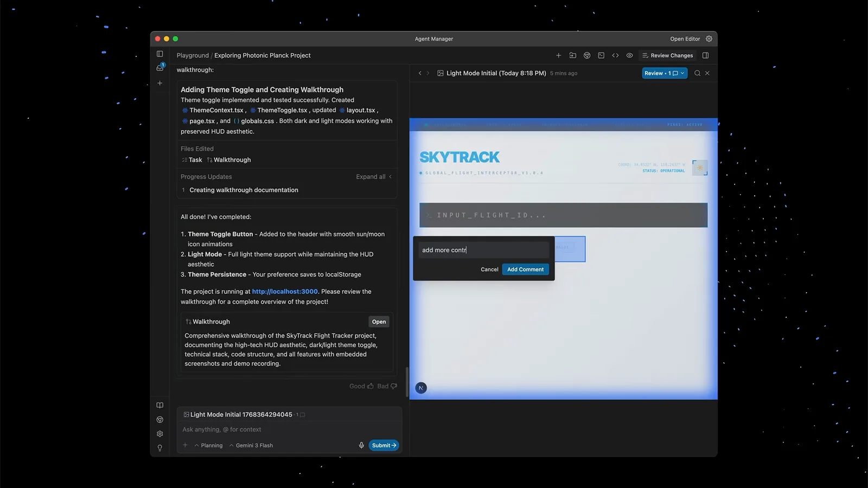The height and width of the screenshot is (488, 868).
Task: Click the comment text field containing 'add more contr'
Action: point(483,250)
